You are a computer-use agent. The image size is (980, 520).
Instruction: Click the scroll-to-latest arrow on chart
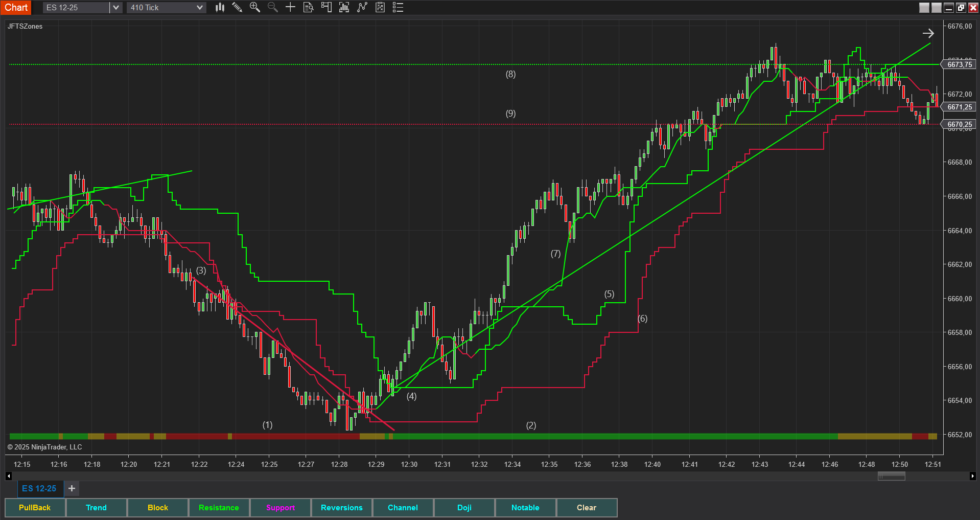(x=928, y=33)
